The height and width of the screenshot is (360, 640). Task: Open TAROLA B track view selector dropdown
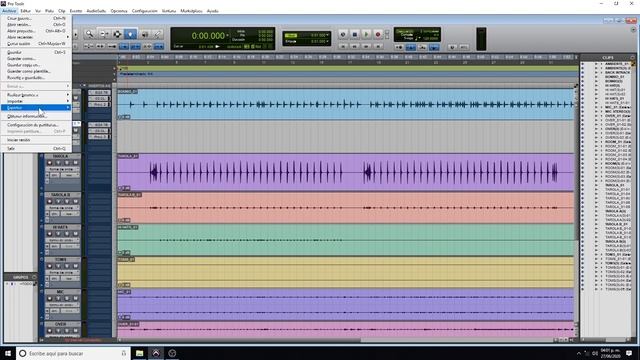[x=62, y=208]
